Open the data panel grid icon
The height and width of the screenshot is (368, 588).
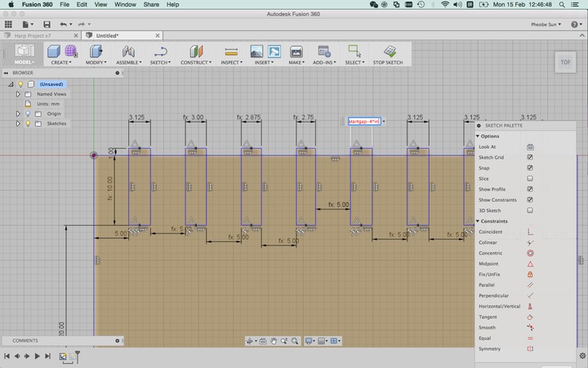[8, 25]
